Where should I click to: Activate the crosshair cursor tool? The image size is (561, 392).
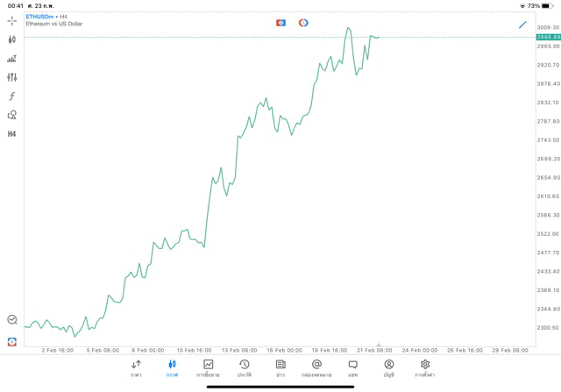11,21
